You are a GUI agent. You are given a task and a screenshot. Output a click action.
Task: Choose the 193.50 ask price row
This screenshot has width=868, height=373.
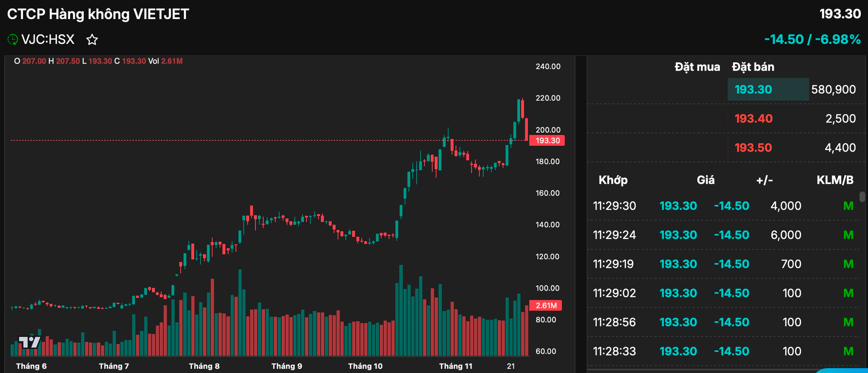[x=753, y=148]
